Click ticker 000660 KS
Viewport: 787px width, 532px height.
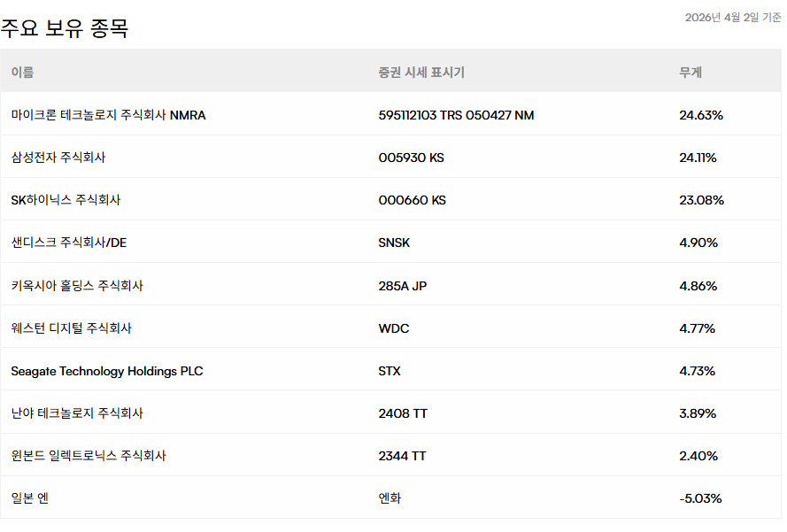point(412,200)
